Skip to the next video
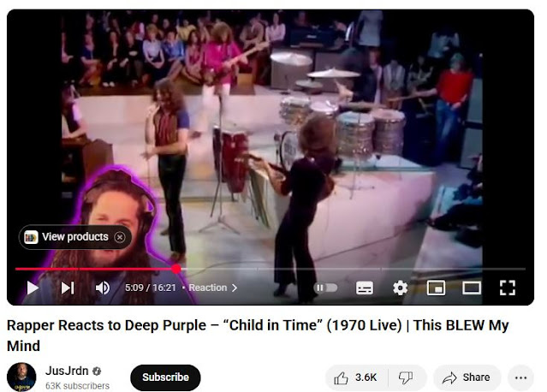The height and width of the screenshot is (392, 547). 68,288
